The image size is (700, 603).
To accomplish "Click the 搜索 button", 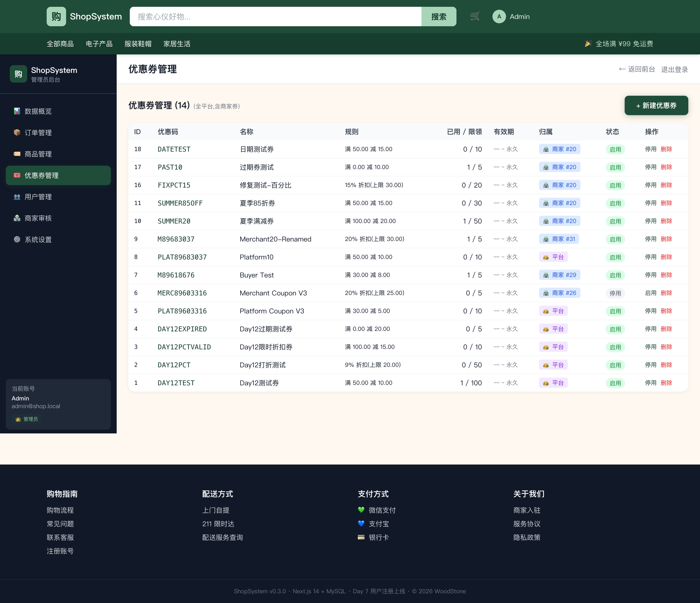I will click(x=439, y=17).
